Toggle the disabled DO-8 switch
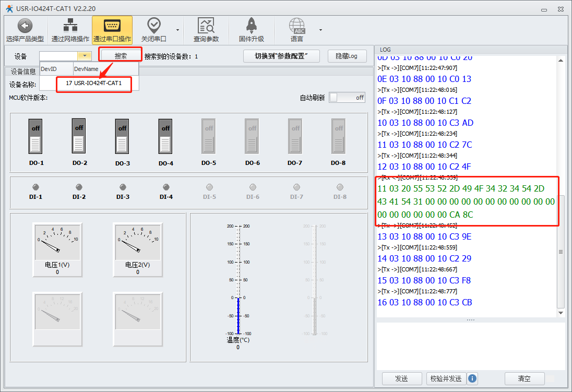 tap(339, 137)
